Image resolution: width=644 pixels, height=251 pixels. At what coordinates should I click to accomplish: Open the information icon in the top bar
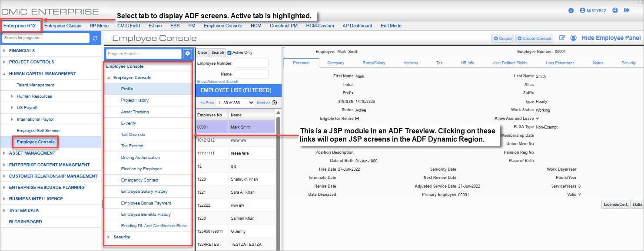click(x=571, y=10)
